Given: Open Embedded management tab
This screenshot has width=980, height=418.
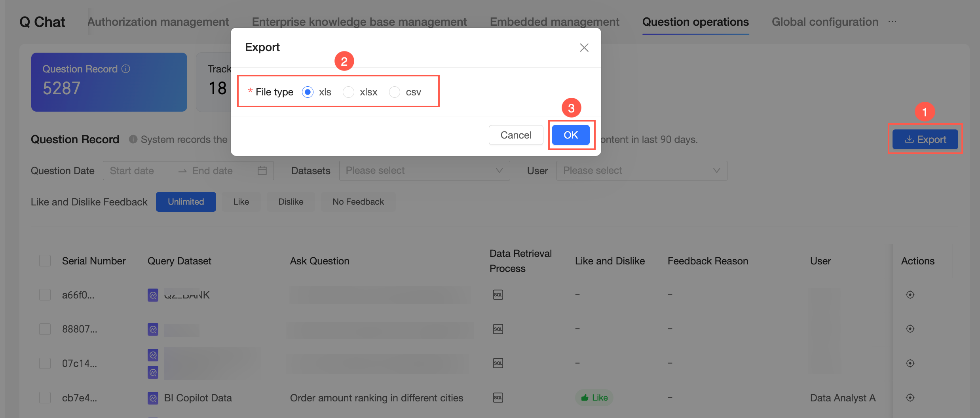Looking at the screenshot, I should [555, 22].
